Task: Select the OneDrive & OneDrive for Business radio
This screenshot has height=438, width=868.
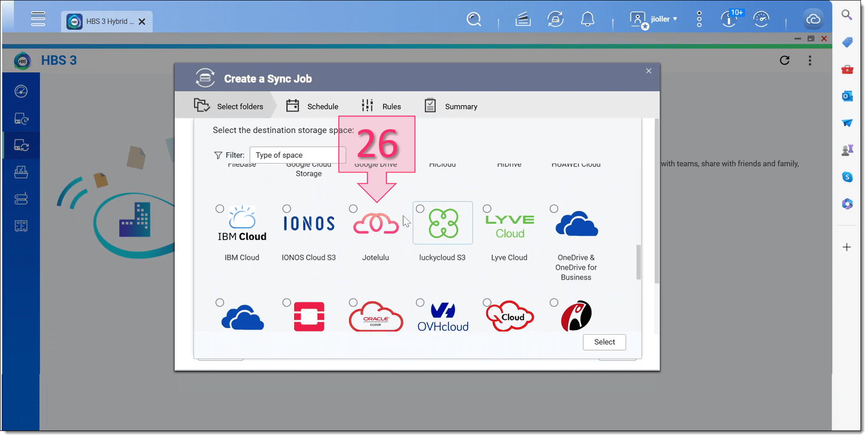Action: pyautogui.click(x=554, y=209)
